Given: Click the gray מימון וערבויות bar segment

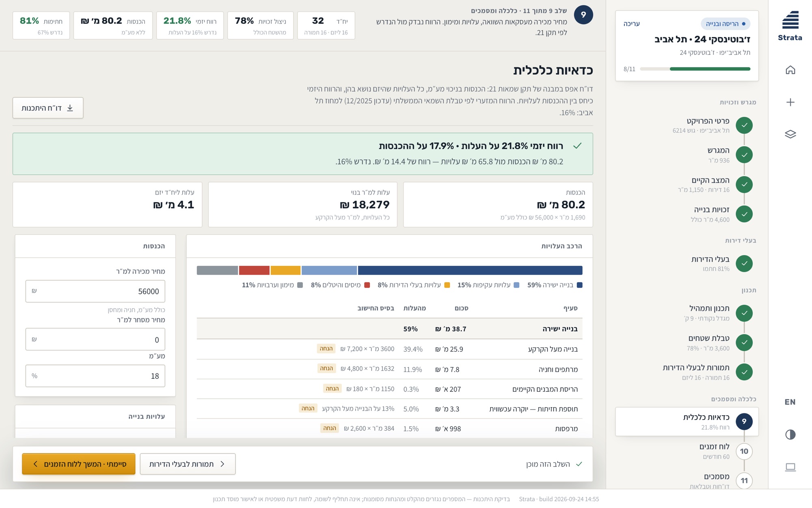Looking at the screenshot, I should tap(217, 270).
